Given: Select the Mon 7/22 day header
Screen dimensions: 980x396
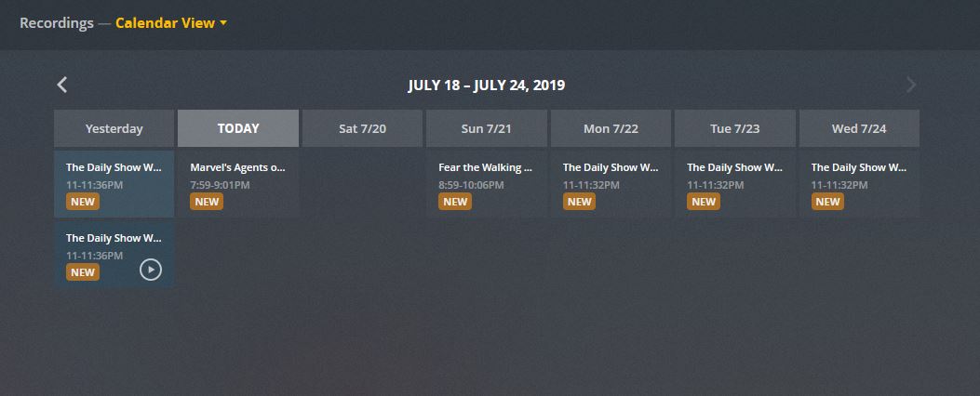Looking at the screenshot, I should 611,128.
